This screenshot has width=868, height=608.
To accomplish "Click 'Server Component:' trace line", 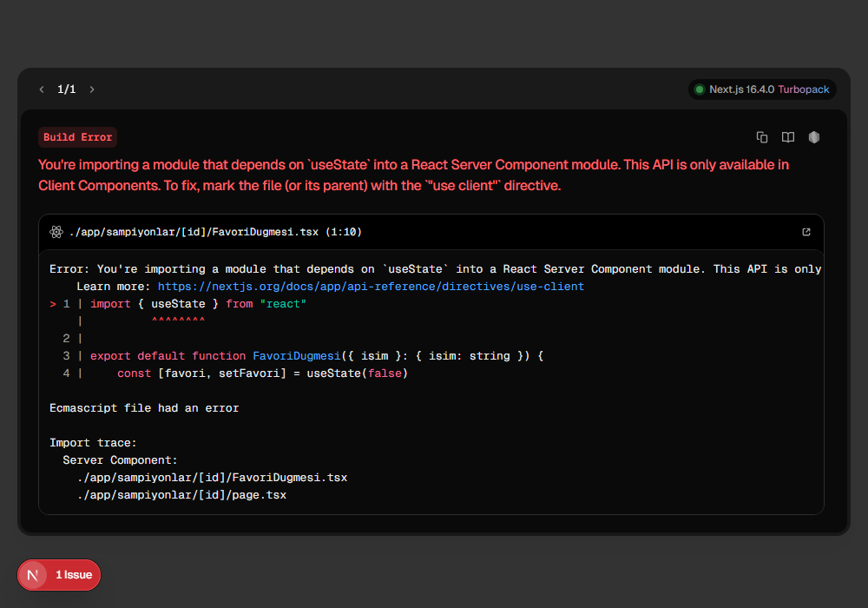I will [x=120, y=460].
